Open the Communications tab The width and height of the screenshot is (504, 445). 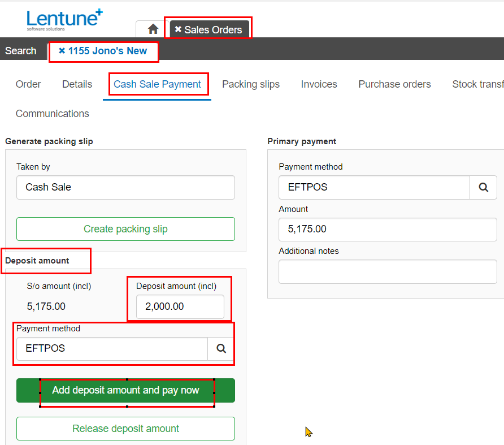point(53,114)
